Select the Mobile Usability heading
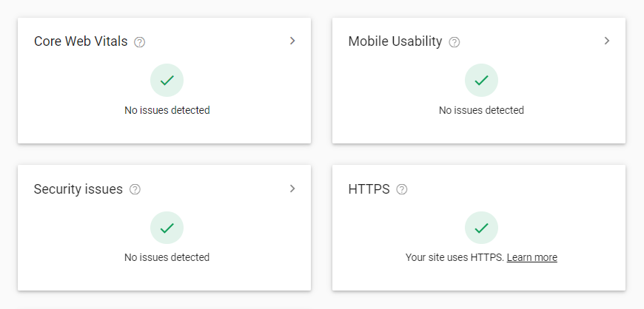 [x=395, y=41]
